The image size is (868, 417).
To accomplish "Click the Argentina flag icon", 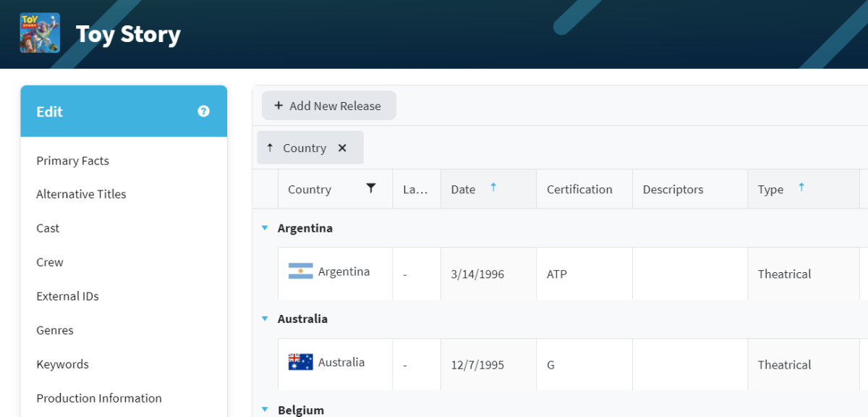I will pyautogui.click(x=300, y=271).
